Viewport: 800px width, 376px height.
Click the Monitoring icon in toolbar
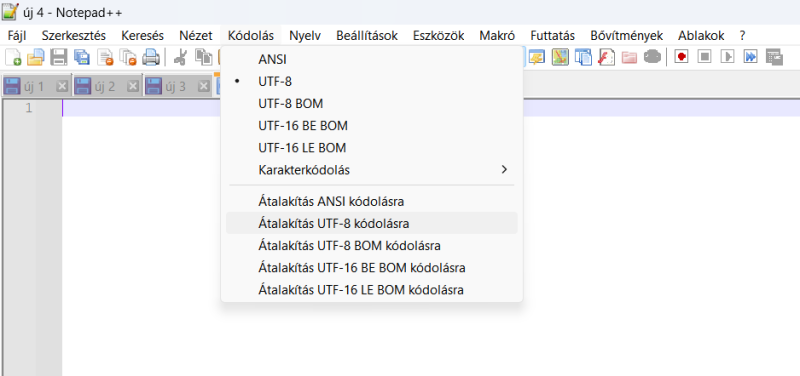tap(653, 57)
